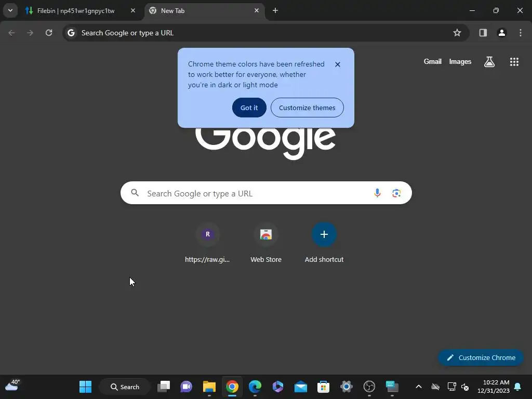Open a new tab with plus button
This screenshot has height=399, width=532.
(x=275, y=10)
